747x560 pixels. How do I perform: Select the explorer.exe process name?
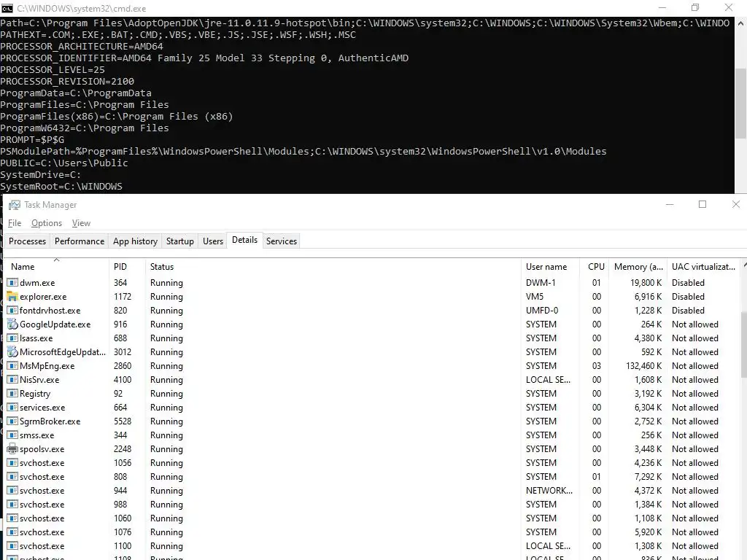(43, 296)
